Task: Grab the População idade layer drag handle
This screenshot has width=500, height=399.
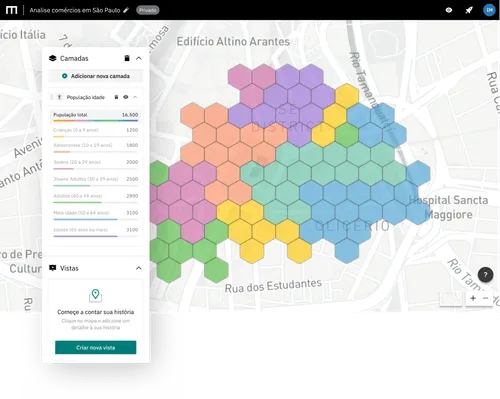Action: pos(52,97)
